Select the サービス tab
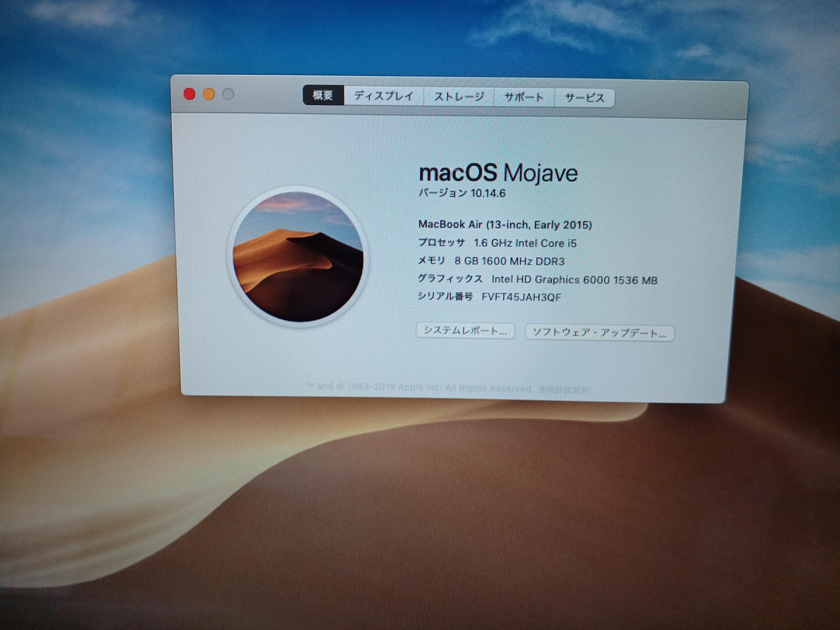The width and height of the screenshot is (840, 630). tap(585, 98)
